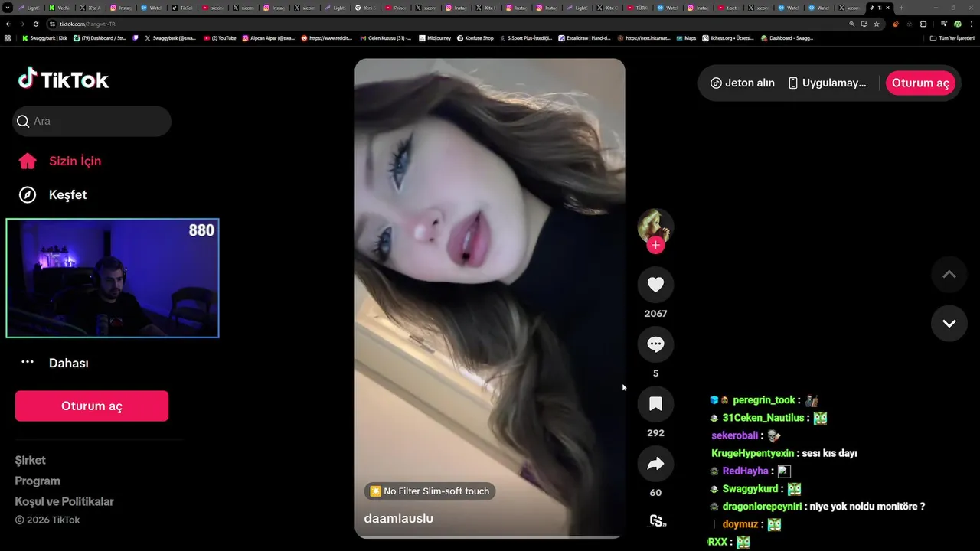Open the spinning music disc icon

pos(656,520)
